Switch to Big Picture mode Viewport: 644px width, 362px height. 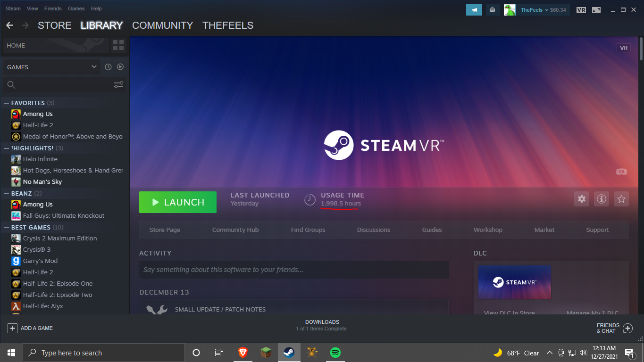point(596,10)
